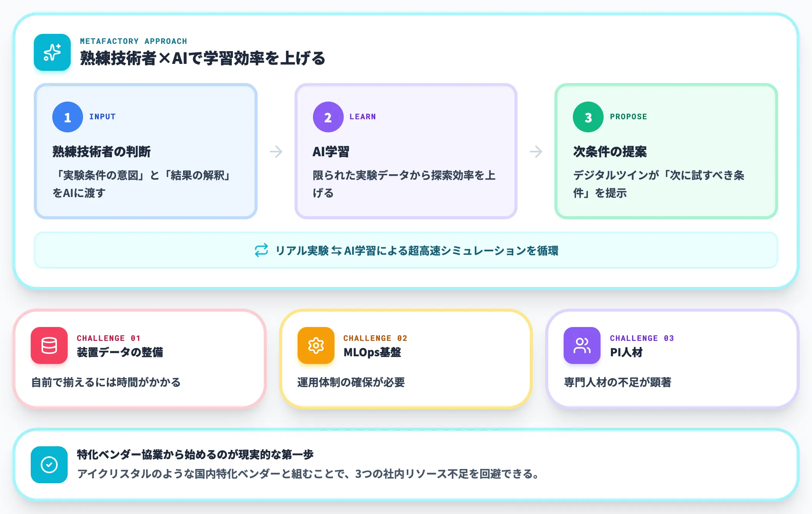812x514 pixels.
Task: Click the loop cycle icon in banner
Action: click(261, 250)
